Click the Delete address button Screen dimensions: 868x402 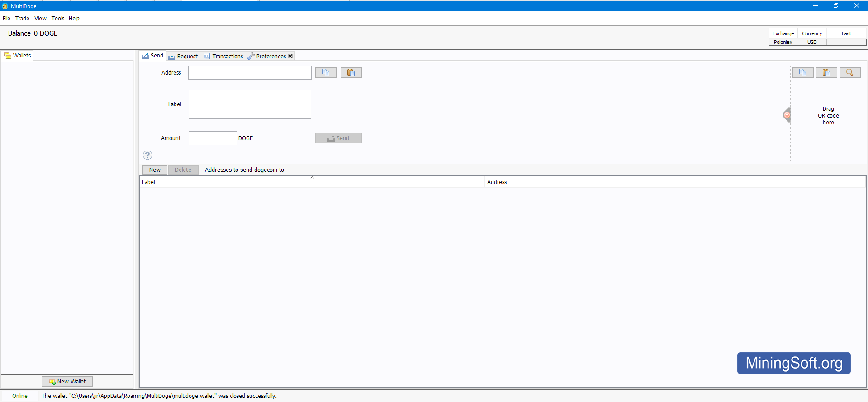[x=183, y=170]
